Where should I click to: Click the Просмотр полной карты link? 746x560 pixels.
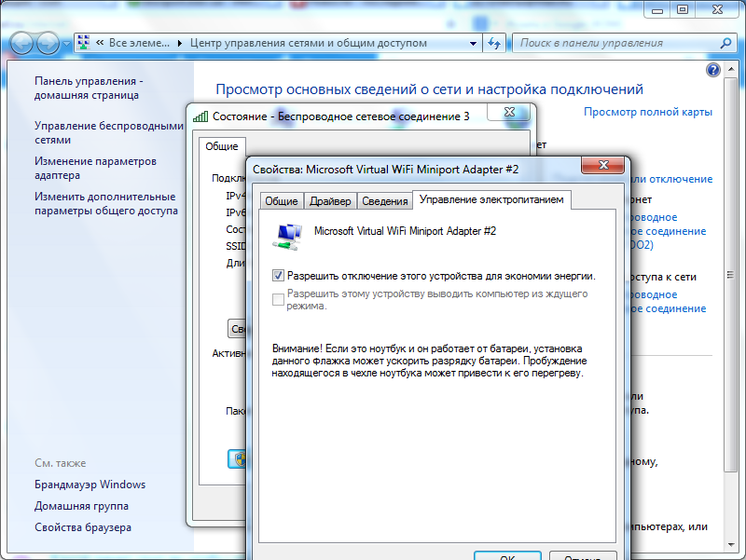coord(648,112)
